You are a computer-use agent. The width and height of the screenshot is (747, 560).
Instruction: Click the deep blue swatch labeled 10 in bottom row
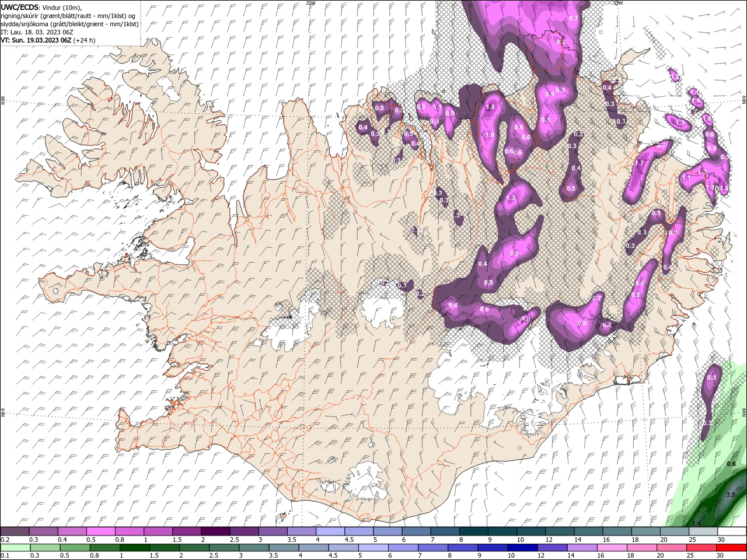[x=522, y=548]
